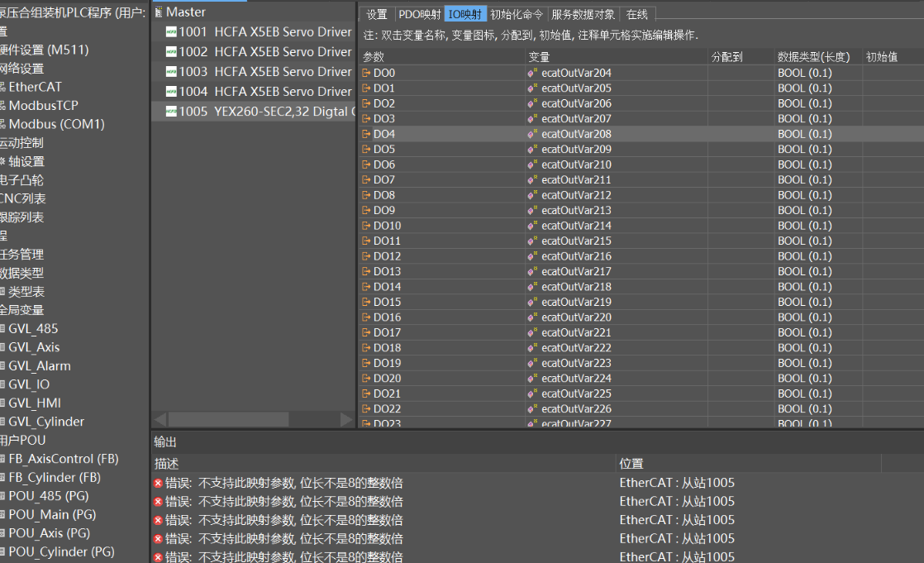Viewport: 924px width, 563px height.
Task: Click the device icon beside slave 1001
Action: click(x=171, y=32)
